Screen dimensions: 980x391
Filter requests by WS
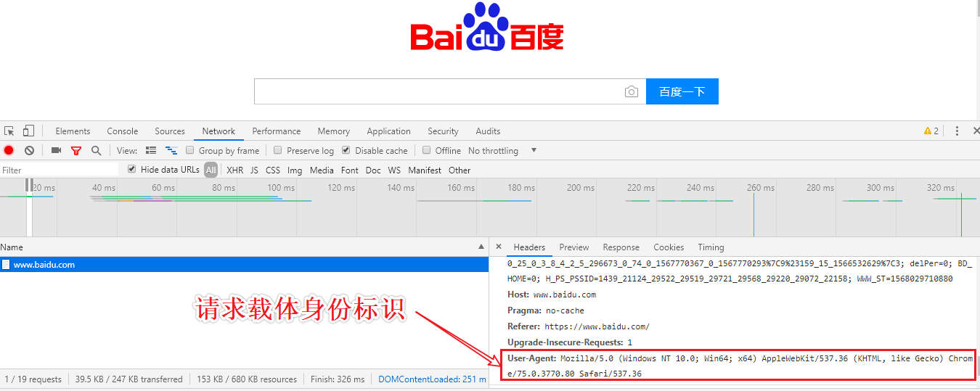pos(394,170)
